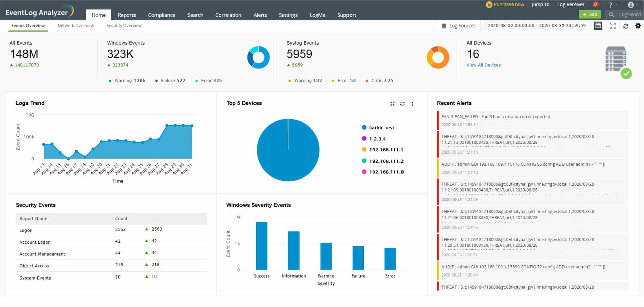Viewport: 644px width, 307px height.
Task: Switch to the Search tab
Action: pos(195,15)
